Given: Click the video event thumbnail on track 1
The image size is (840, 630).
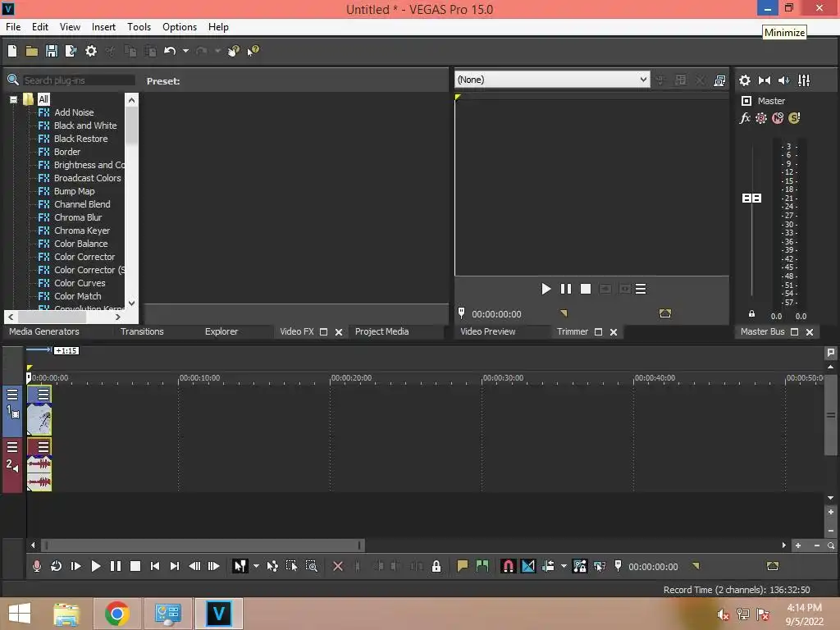Looking at the screenshot, I should 39,419.
